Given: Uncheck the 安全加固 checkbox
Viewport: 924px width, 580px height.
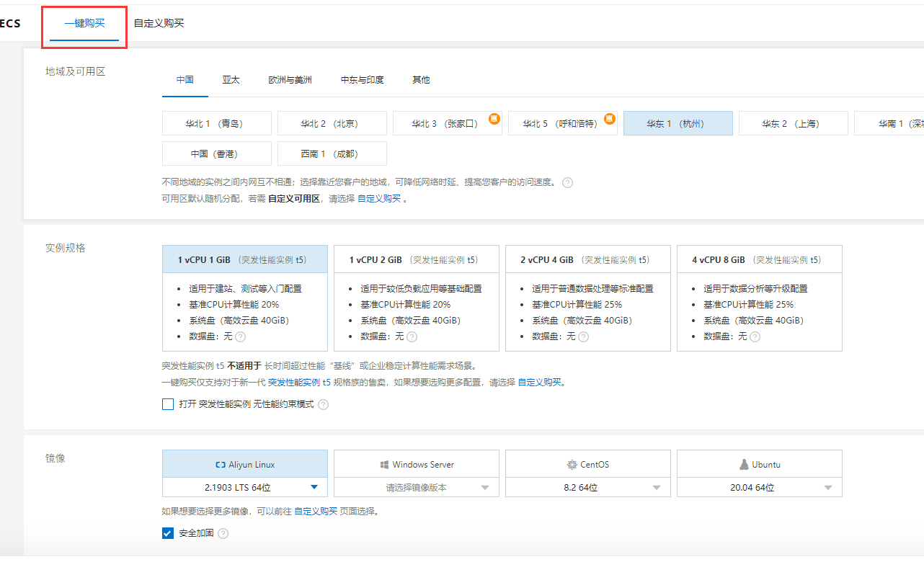Looking at the screenshot, I should (x=168, y=533).
